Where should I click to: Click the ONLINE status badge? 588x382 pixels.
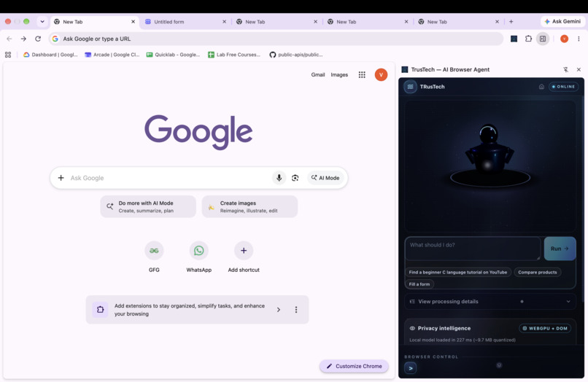pyautogui.click(x=563, y=87)
